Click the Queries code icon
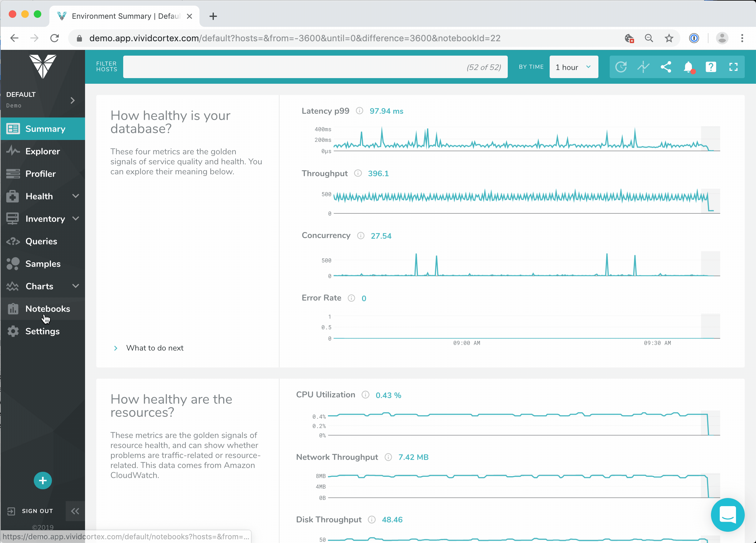 (13, 241)
